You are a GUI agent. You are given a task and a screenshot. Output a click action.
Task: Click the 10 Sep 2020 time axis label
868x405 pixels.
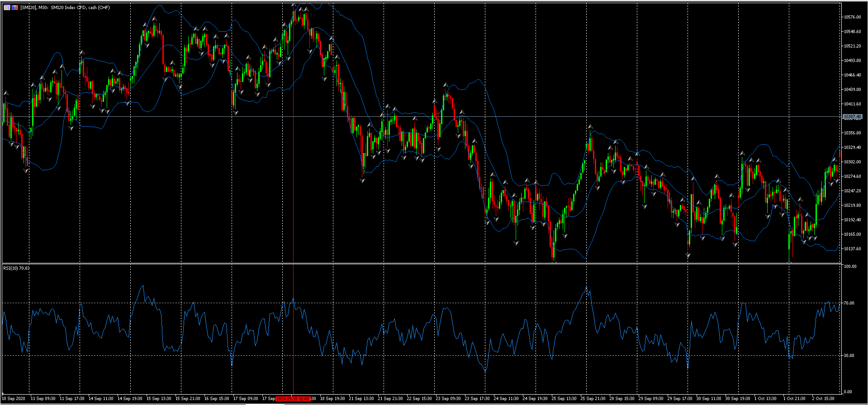click(x=14, y=399)
